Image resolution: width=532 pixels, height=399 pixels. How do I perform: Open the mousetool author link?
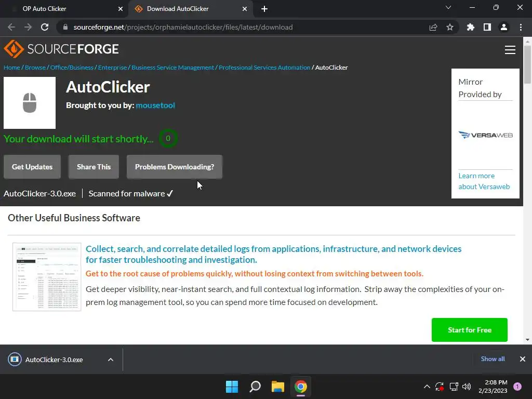155,105
